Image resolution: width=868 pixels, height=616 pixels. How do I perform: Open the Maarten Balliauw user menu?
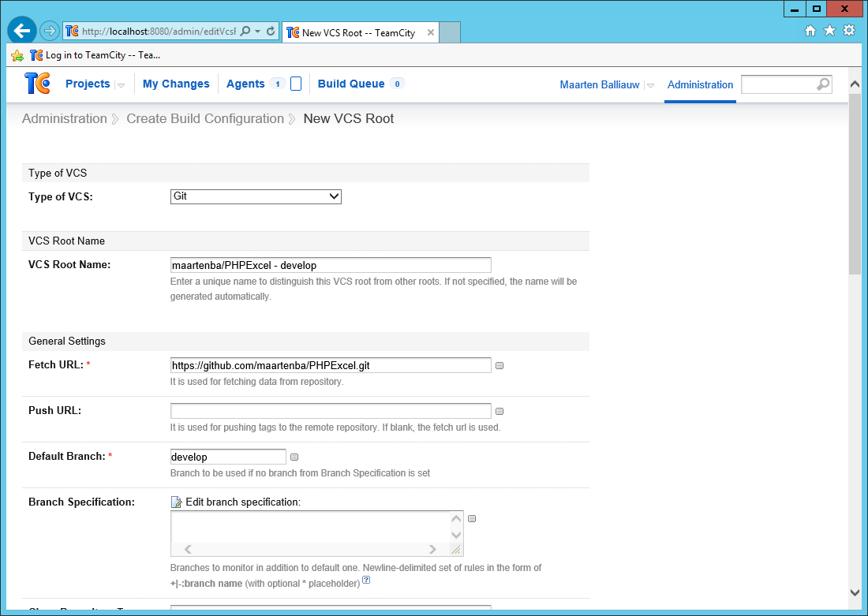[x=649, y=84]
